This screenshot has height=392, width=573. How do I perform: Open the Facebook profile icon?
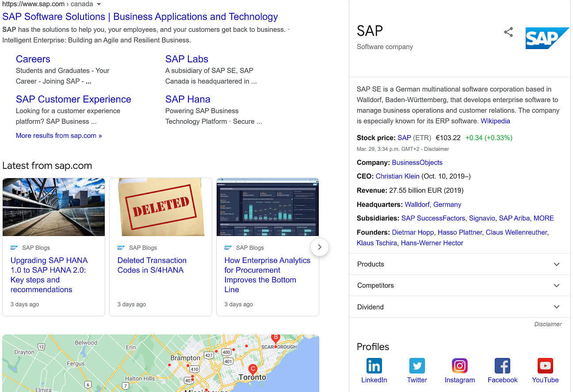[x=502, y=366]
